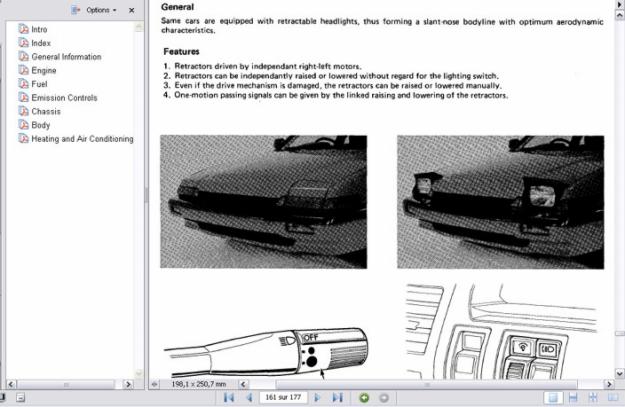The height and width of the screenshot is (407, 625).
Task: Open the General Information bookmark
Action: point(66,57)
